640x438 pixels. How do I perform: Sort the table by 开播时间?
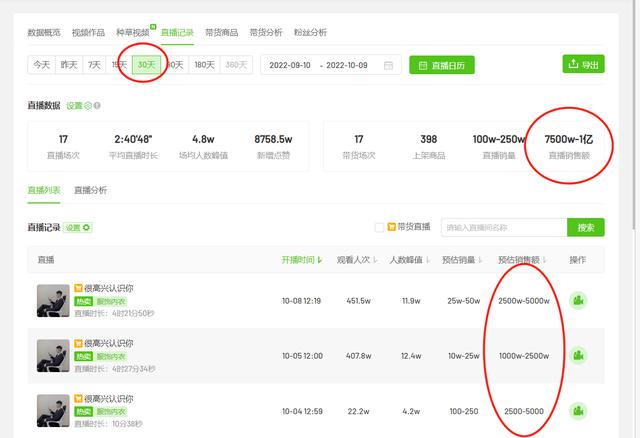(303, 260)
